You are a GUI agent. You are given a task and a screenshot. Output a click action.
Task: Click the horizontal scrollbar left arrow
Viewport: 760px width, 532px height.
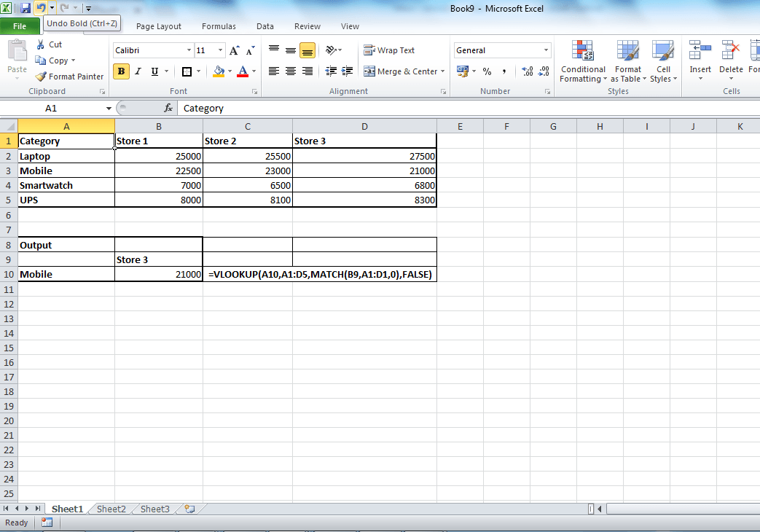pos(600,509)
